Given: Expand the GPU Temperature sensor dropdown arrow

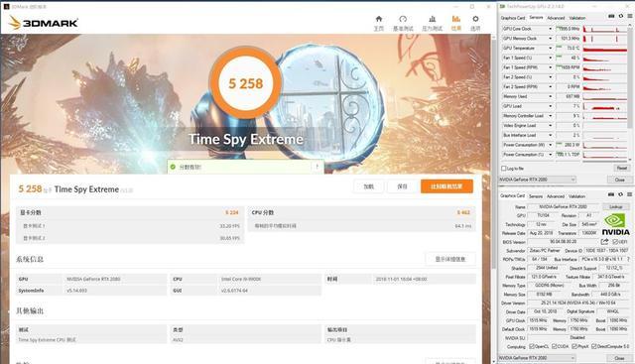Looking at the screenshot, I should 551,49.
